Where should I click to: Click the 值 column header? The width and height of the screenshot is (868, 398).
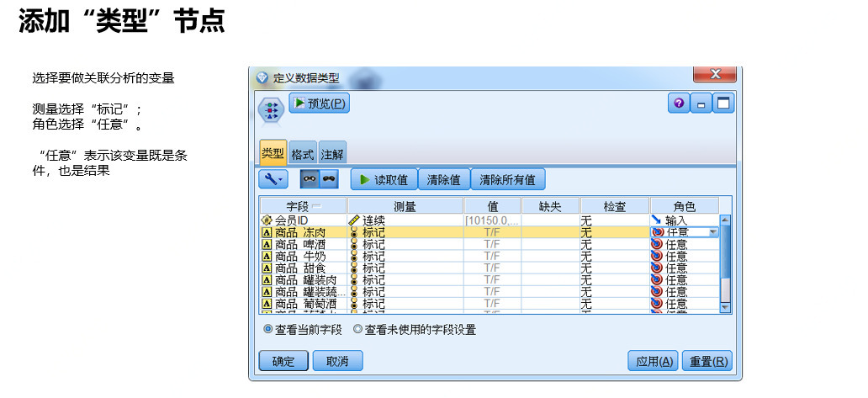493,206
